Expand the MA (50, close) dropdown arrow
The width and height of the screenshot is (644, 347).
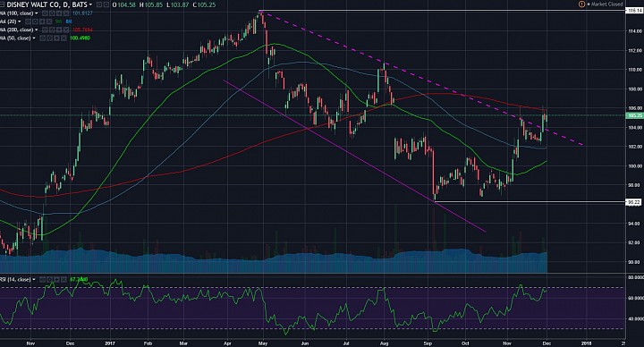(34, 38)
